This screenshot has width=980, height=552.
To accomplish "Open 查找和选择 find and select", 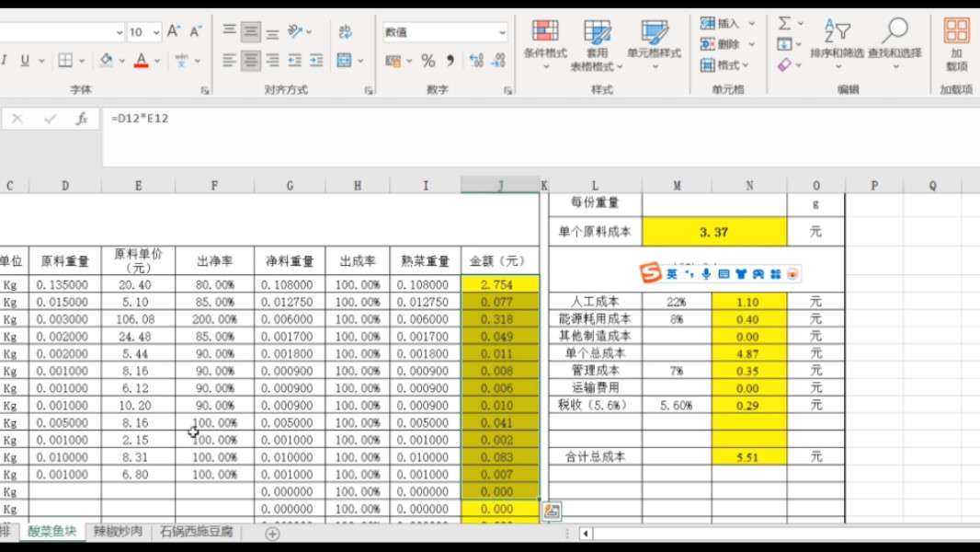I will [895, 44].
